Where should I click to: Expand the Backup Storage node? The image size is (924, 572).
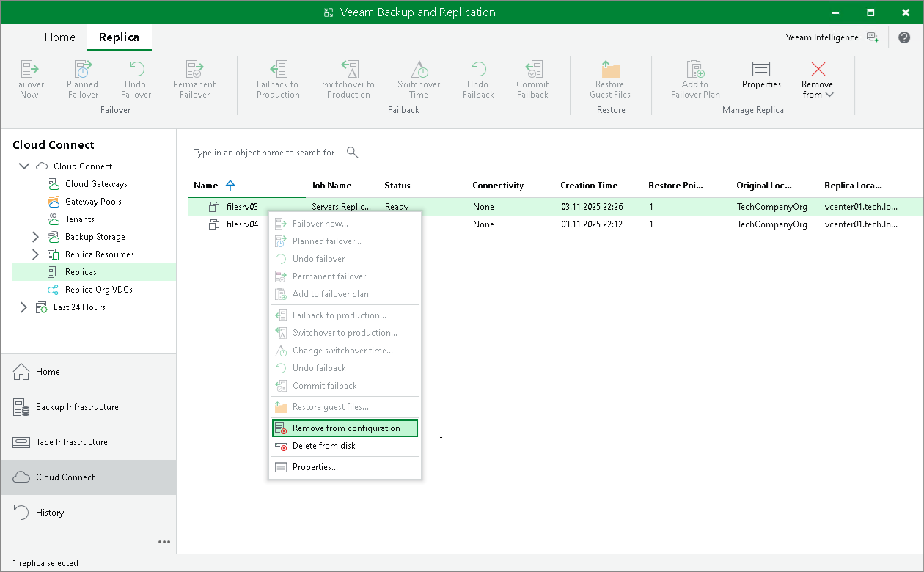35,237
